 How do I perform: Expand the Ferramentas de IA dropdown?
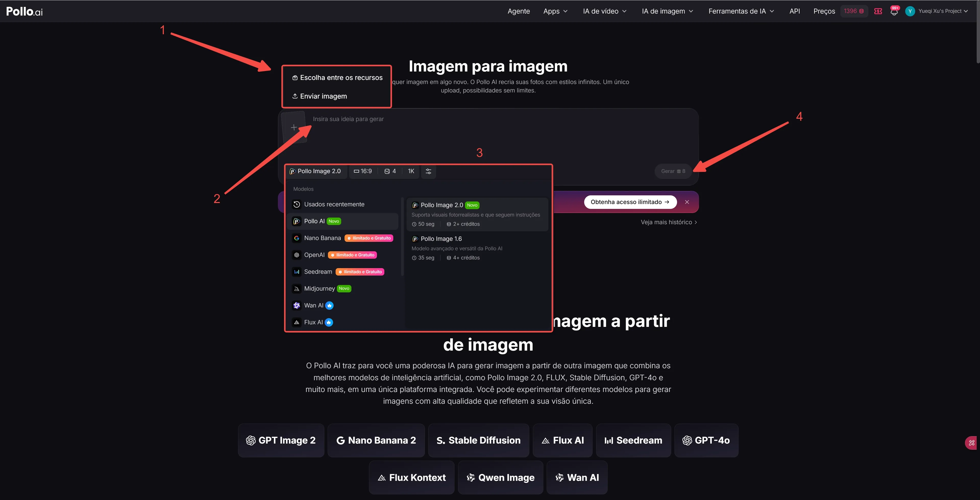[741, 11]
